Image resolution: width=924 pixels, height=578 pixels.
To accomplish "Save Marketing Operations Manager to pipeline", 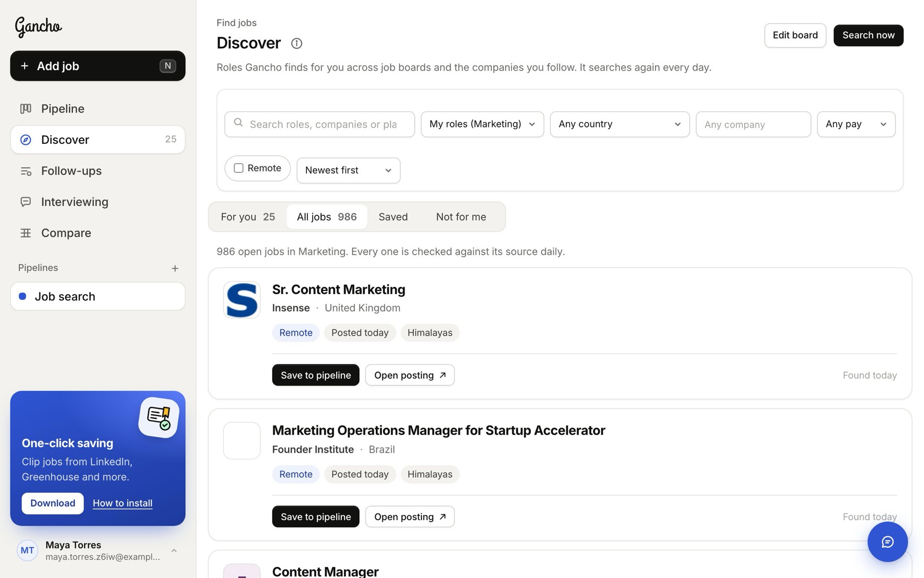I will pos(316,517).
